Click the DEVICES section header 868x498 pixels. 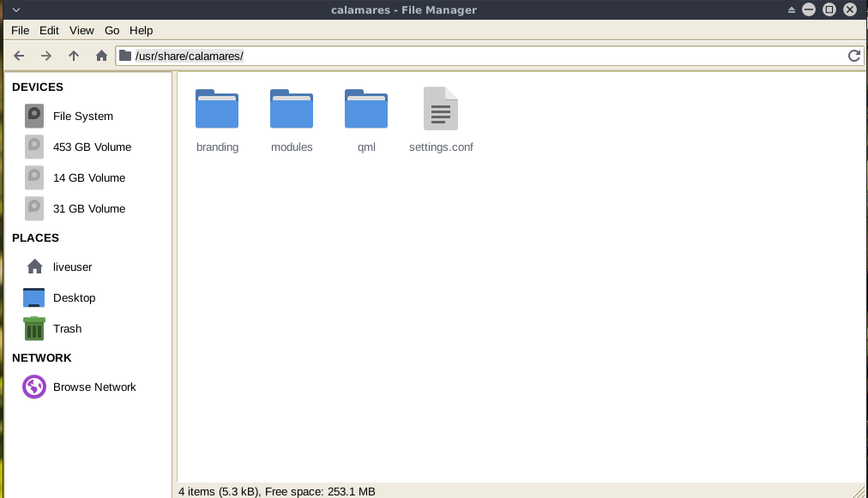38,87
